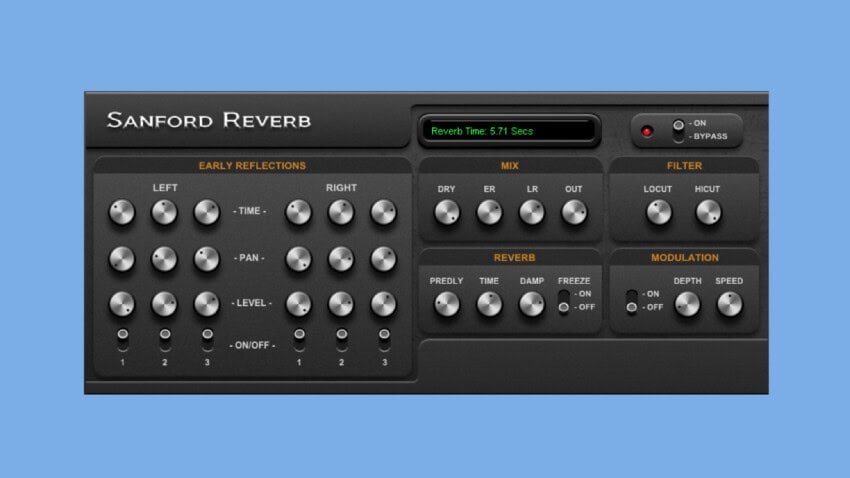This screenshot has width=850, height=478.
Task: Select the HICUT filter knob
Action: point(708,212)
